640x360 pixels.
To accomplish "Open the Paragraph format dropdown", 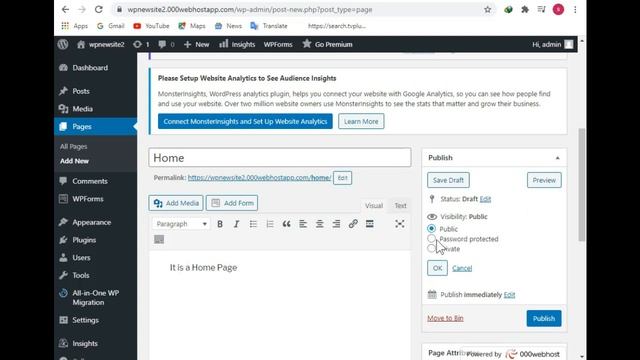I will coord(182,224).
